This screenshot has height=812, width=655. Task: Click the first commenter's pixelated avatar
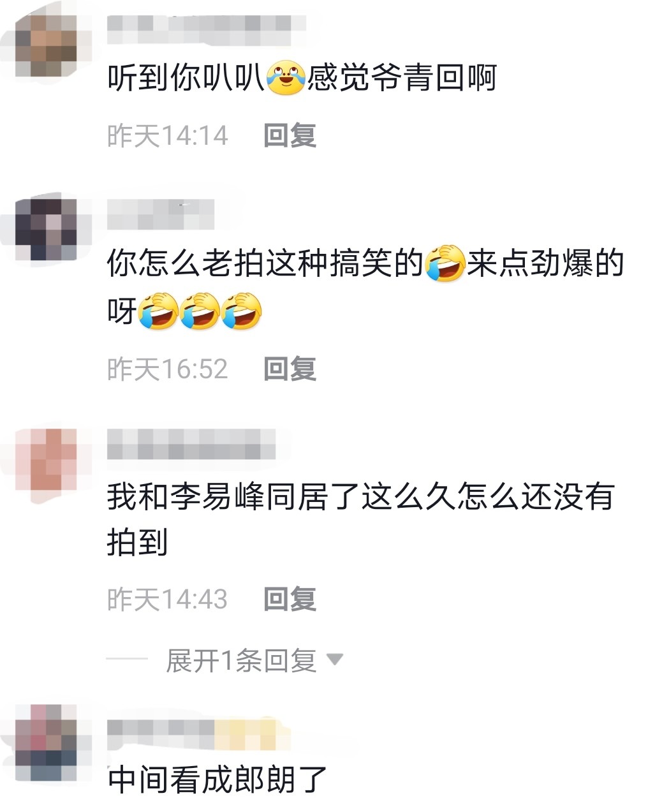[x=46, y=45]
